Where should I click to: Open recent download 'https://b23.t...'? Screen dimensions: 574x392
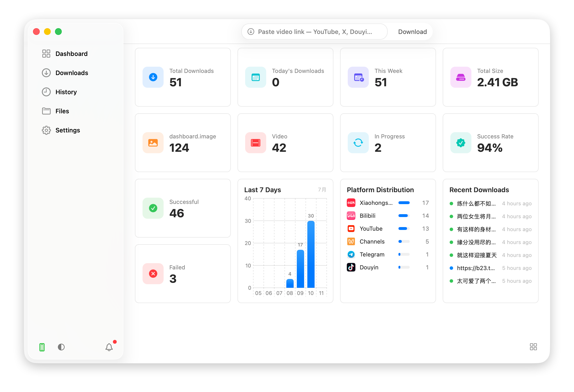491,268
